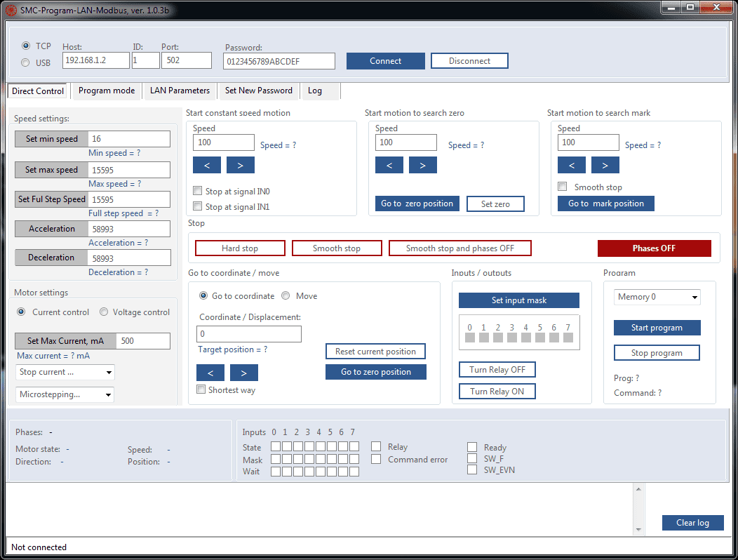Click the left speed arrow under constant speed motion
This screenshot has width=738, height=560.
coord(206,164)
